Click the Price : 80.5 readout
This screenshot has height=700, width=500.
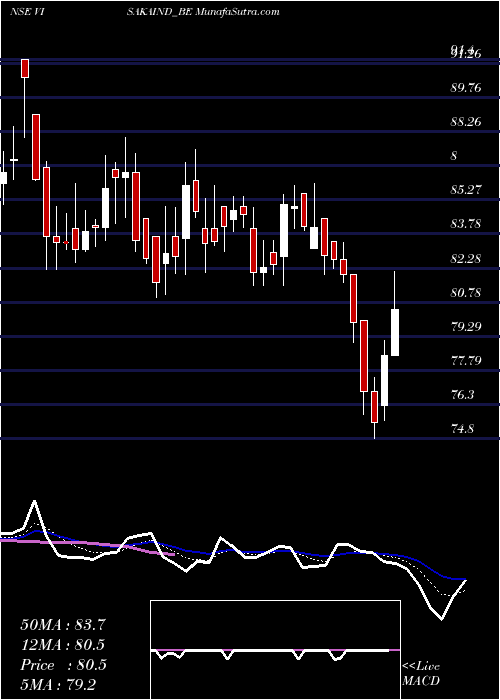pos(63,665)
